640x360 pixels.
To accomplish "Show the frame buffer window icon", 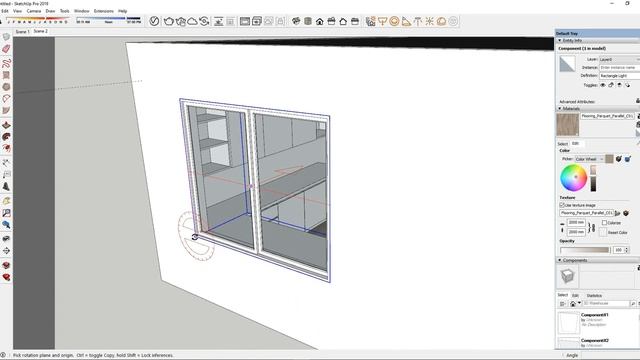I will tap(244, 21).
